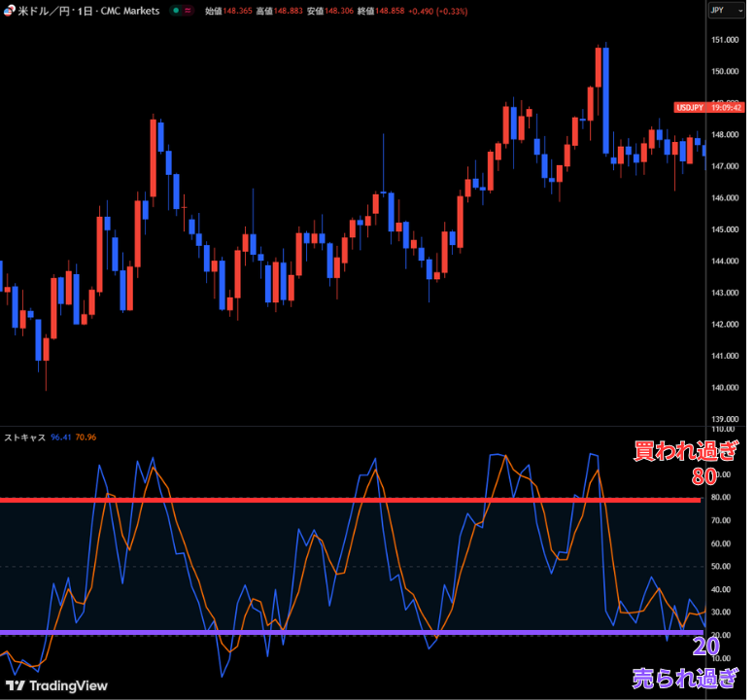Click the blue %K value 96.41

click(x=61, y=437)
